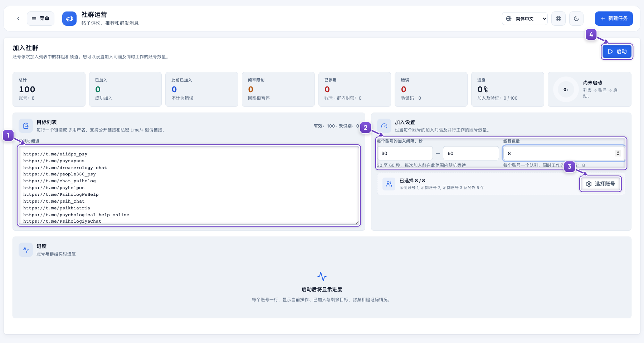This screenshot has width=644, height=343.
Task: Click the maximum interval field showing 60
Action: point(471,153)
